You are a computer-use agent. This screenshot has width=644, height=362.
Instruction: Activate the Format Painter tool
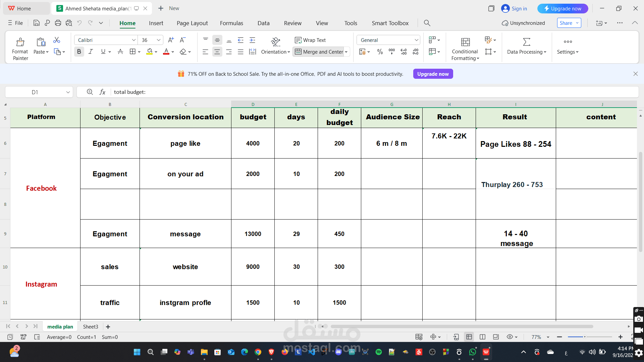[x=20, y=49]
